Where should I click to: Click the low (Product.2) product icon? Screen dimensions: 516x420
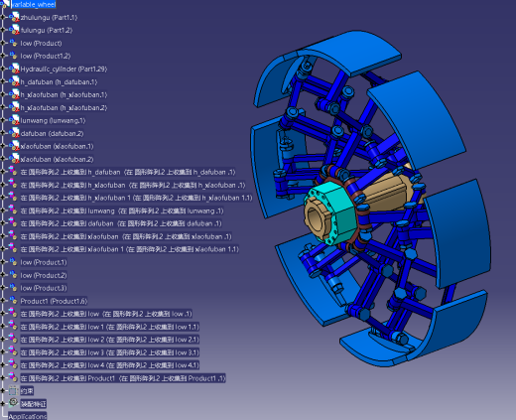tap(13, 275)
